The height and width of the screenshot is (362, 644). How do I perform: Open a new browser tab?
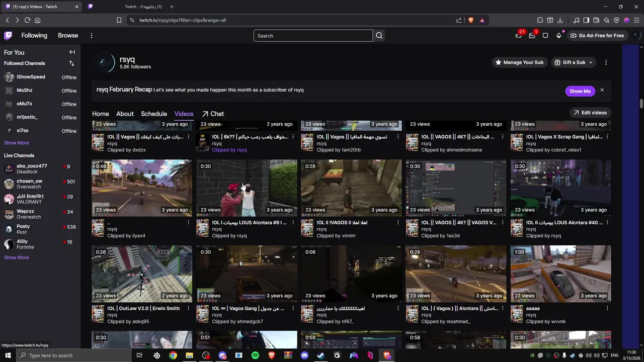172,7
